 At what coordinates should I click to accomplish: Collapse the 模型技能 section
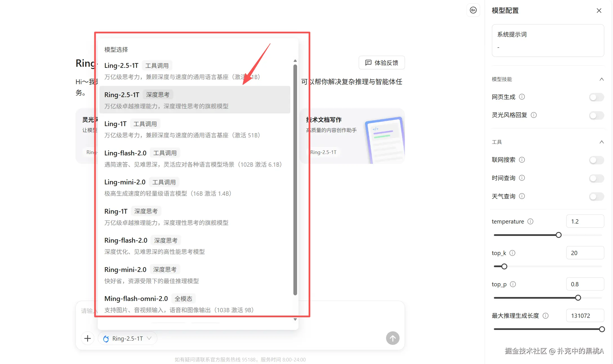[x=601, y=79]
